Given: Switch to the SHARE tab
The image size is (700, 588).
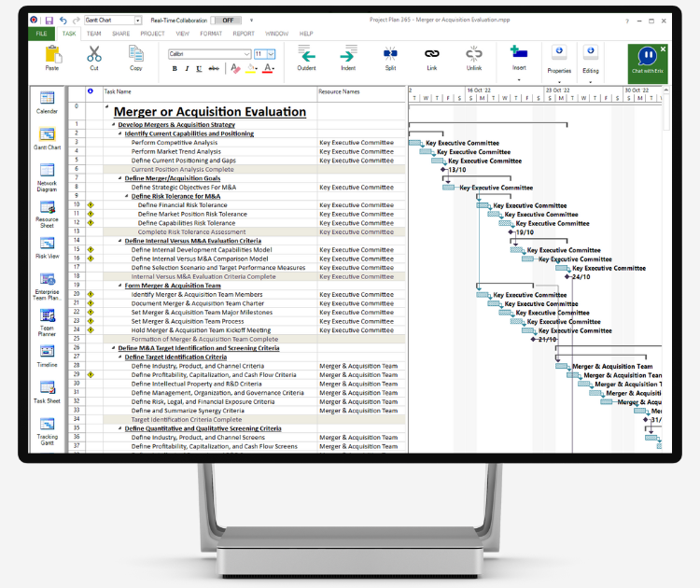Looking at the screenshot, I should tap(120, 34).
